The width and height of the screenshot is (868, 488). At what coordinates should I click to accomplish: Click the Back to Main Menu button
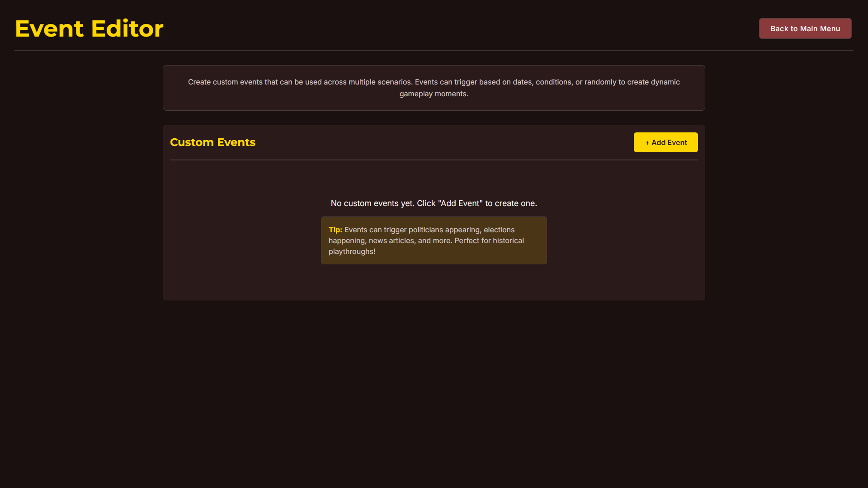805,28
